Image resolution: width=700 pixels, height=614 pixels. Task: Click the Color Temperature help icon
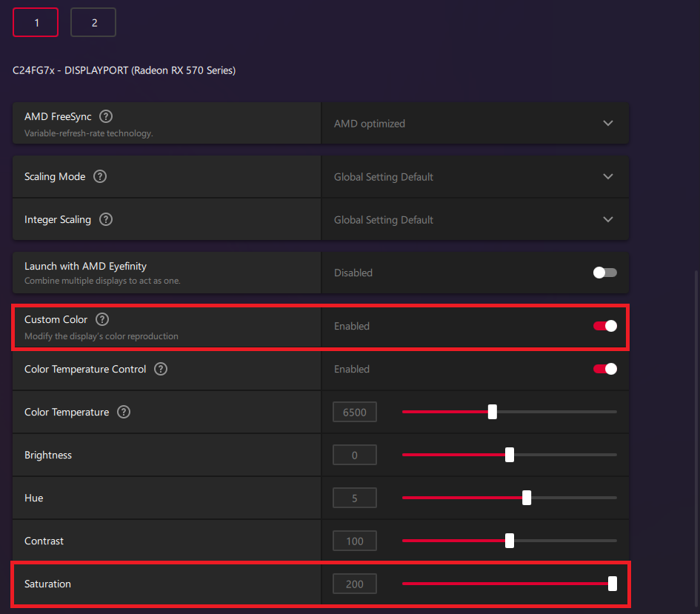pos(124,412)
